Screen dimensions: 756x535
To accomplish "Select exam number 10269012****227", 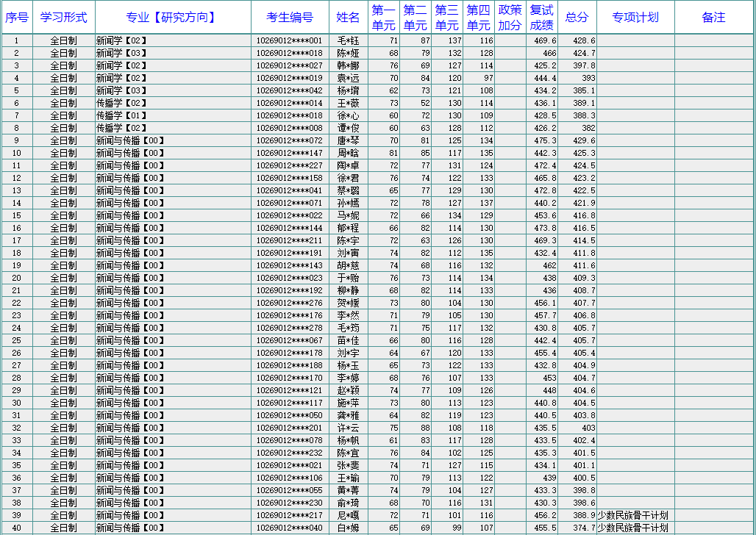I will [x=289, y=165].
